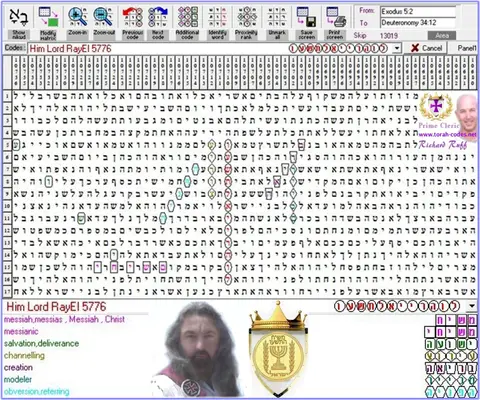Viewport: 480px width, 400px height.
Task: Select the 'obversion,referring' list entry
Action: 37,391
